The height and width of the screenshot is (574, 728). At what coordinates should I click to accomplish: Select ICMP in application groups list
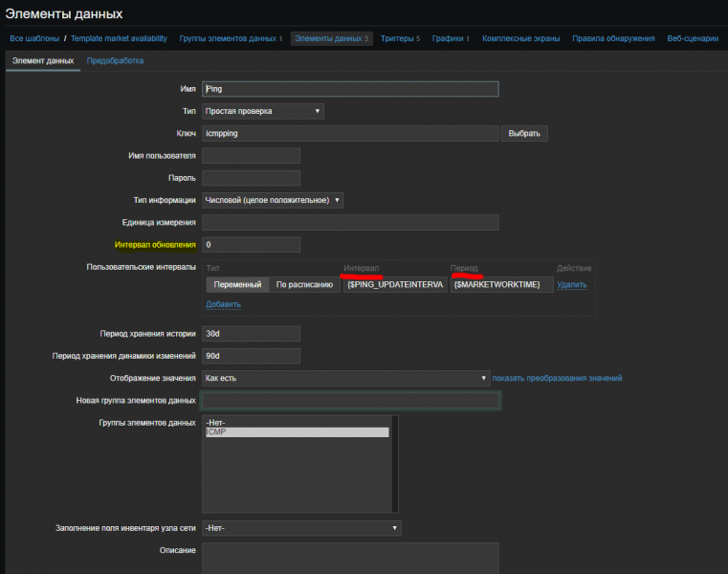297,432
